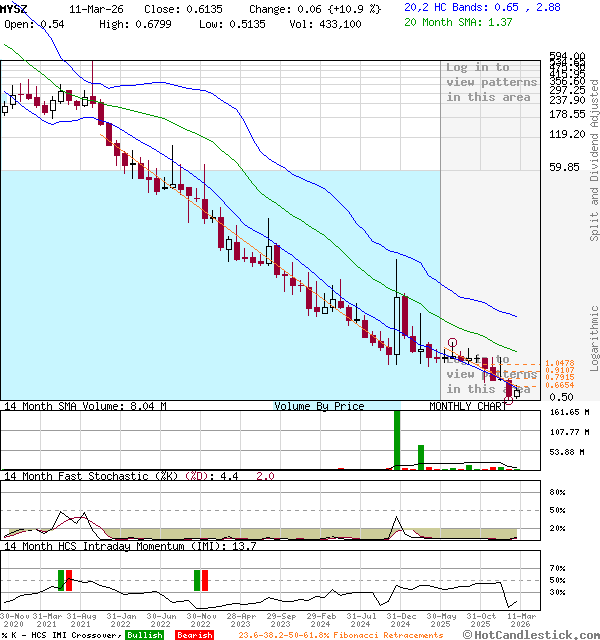
Task: Click the green Bullish legend badge
Action: [x=144, y=635]
